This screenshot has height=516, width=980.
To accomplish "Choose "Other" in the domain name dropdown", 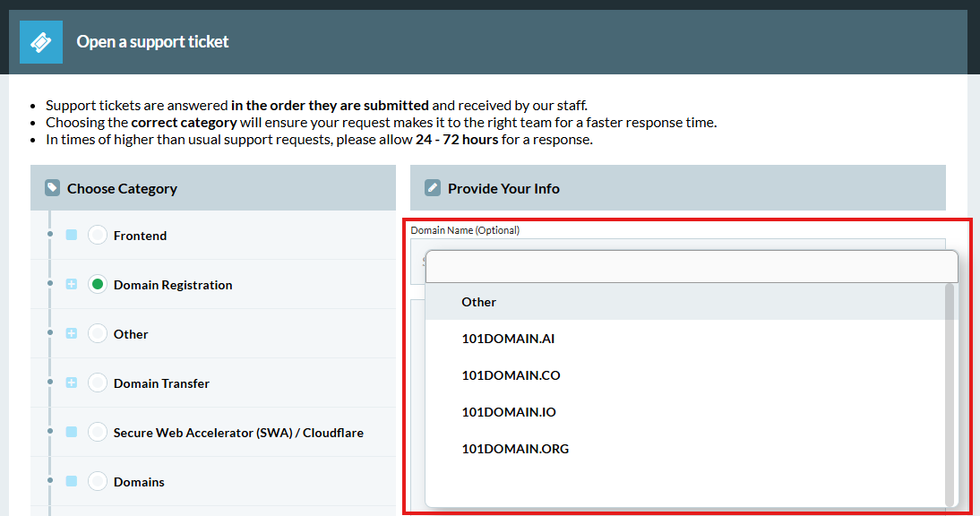I will coord(478,302).
